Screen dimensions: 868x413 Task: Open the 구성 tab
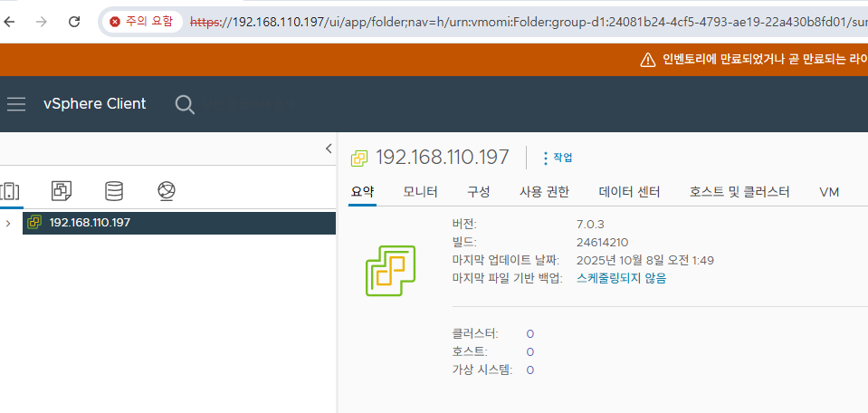tap(478, 192)
